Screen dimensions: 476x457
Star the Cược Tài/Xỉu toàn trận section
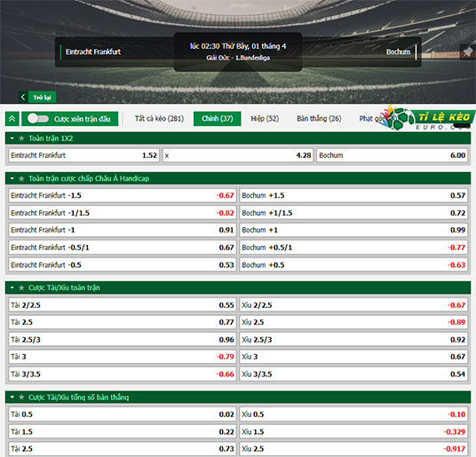click(21, 288)
